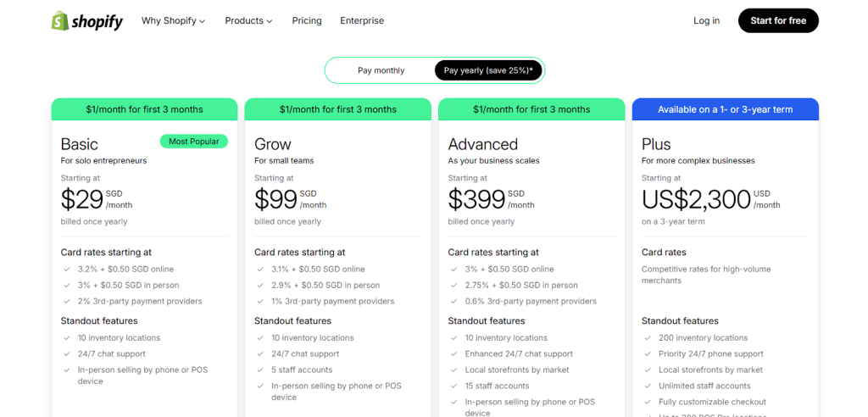Click the Most Popular badge on Basic
The height and width of the screenshot is (417, 868).
193,142
